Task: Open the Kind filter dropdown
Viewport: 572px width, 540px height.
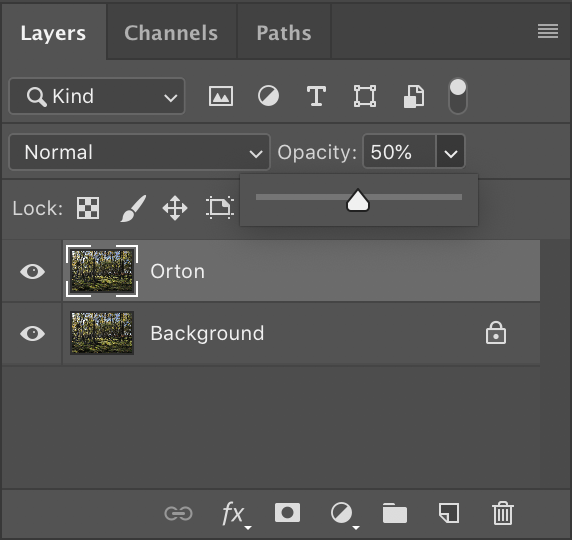Action: pyautogui.click(x=97, y=96)
